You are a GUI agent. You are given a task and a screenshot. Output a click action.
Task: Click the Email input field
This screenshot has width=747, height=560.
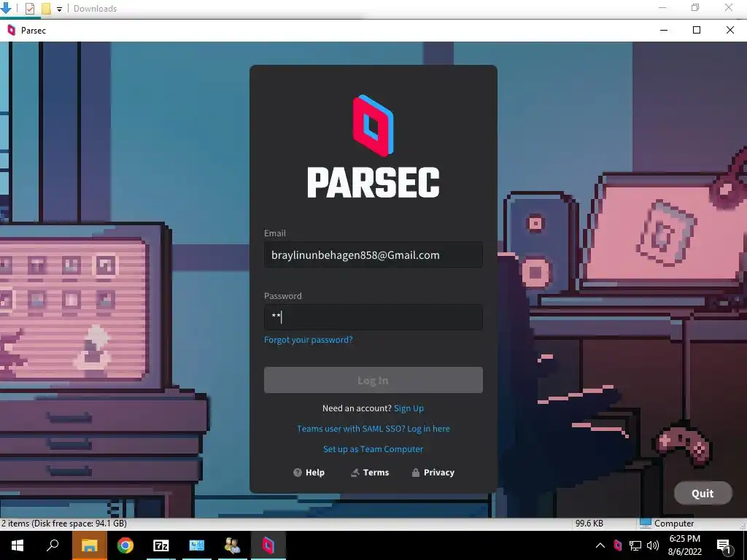click(x=373, y=254)
